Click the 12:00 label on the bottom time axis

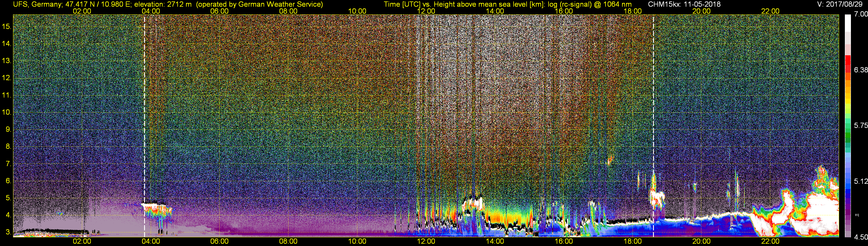(426, 242)
